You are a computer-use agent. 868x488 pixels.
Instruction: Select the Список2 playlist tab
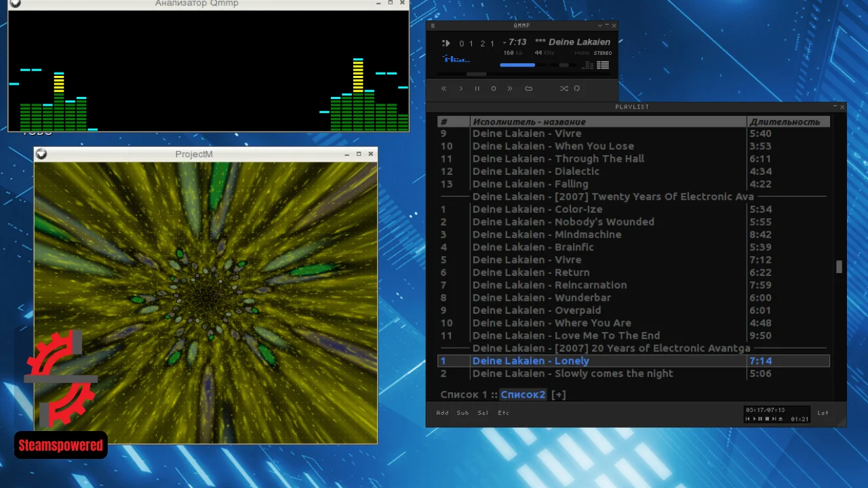524,394
